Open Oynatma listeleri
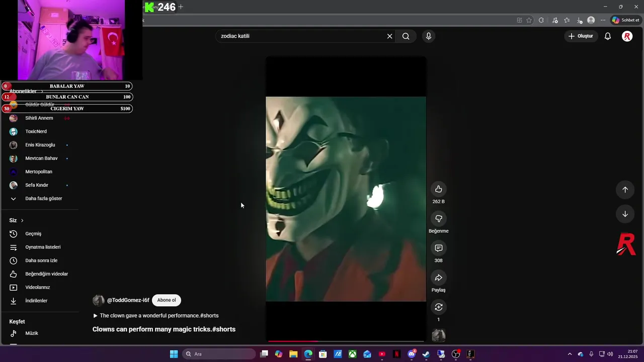 (39, 247)
